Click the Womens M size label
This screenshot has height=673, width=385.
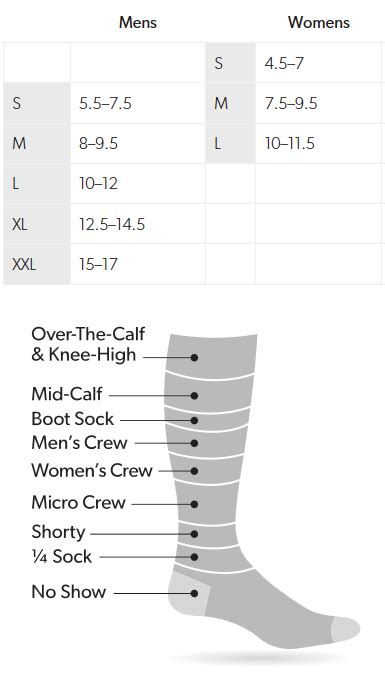click(221, 103)
